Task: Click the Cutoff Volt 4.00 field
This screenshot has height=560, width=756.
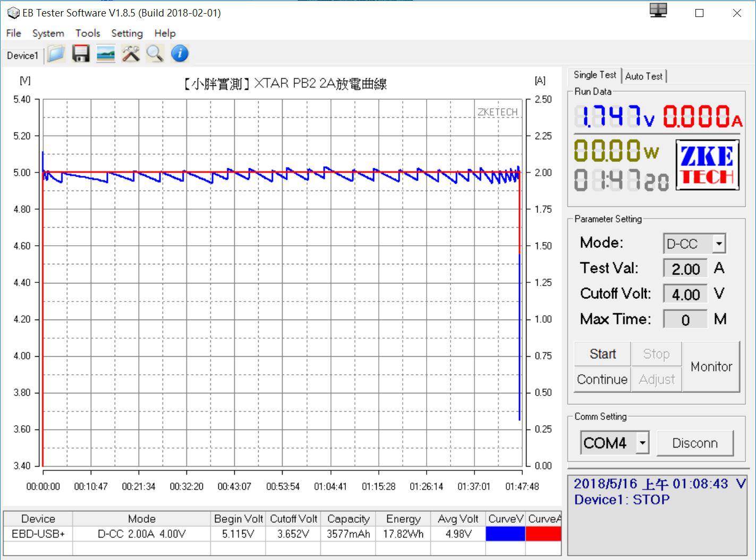Action: click(x=685, y=294)
